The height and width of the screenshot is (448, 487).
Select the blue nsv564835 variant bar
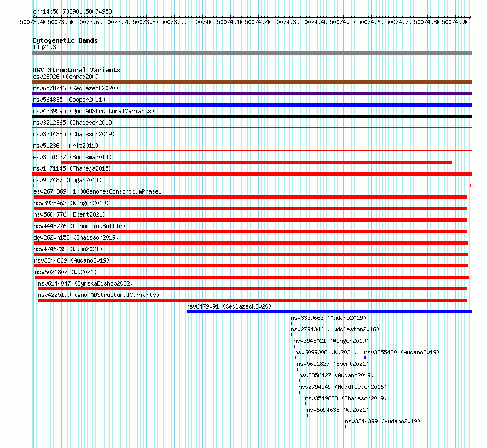click(252, 105)
